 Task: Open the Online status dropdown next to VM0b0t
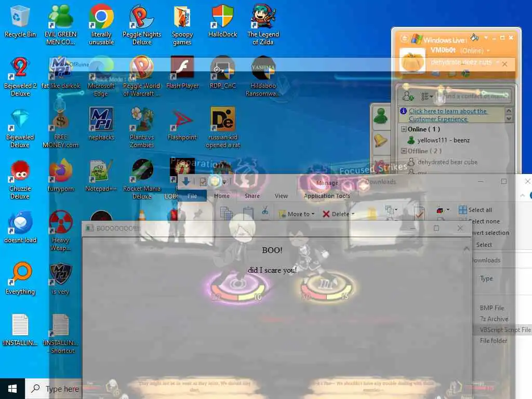pos(488,50)
